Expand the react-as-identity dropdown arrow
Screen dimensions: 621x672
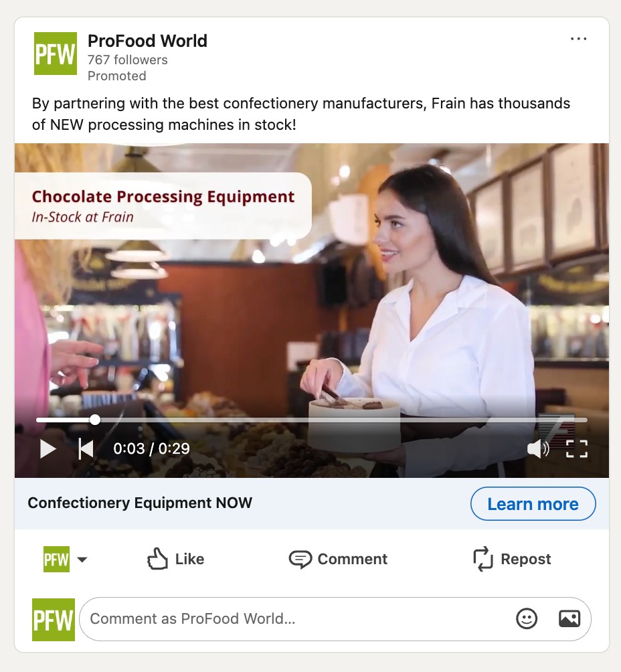point(82,560)
